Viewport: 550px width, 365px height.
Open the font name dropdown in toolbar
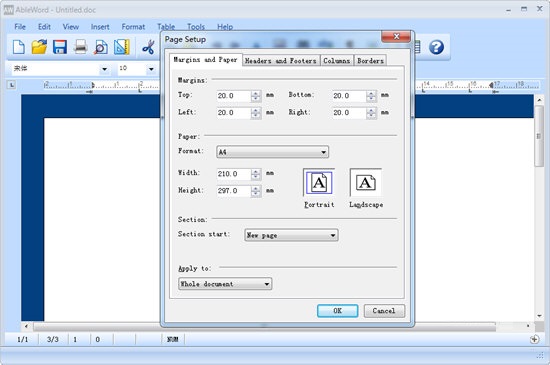click(105, 69)
